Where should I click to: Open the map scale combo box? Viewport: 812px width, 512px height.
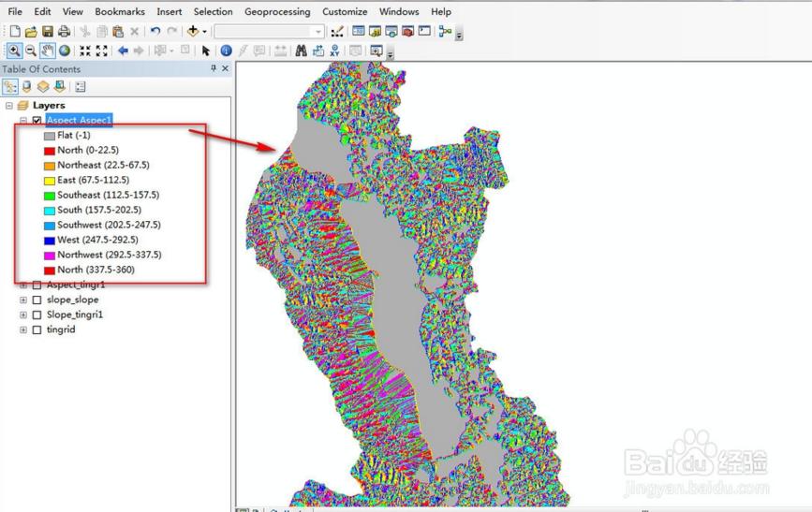(270, 32)
